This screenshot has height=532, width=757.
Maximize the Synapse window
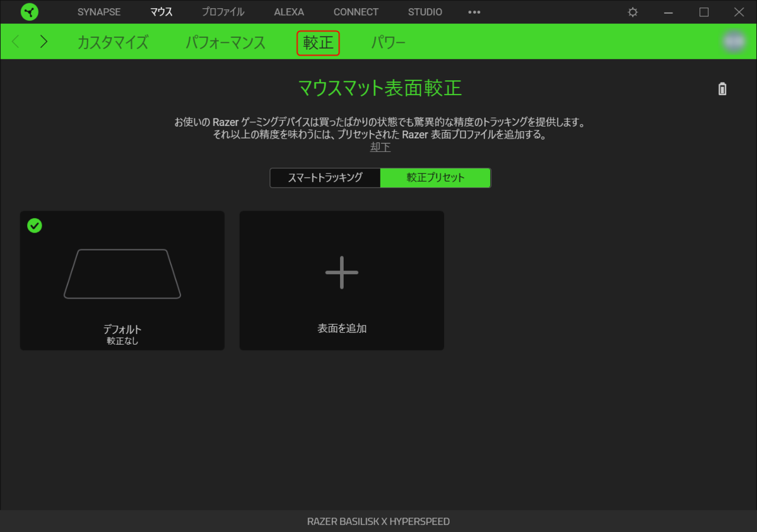click(x=704, y=12)
